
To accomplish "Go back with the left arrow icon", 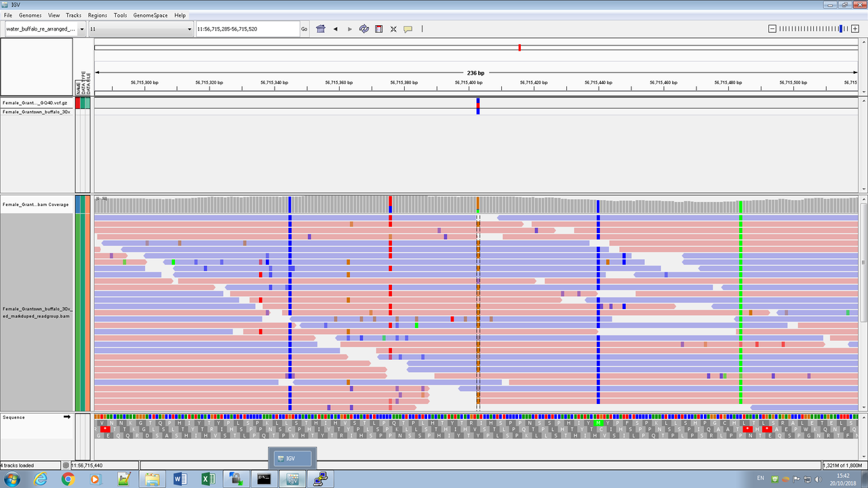I will tap(335, 29).
